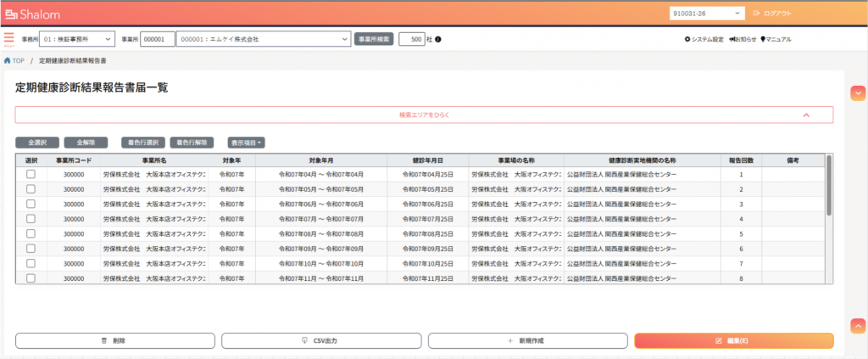Click 定期健康診断結果報告書 breadcrumb text
The height and width of the screenshot is (359, 868).
[x=73, y=60]
